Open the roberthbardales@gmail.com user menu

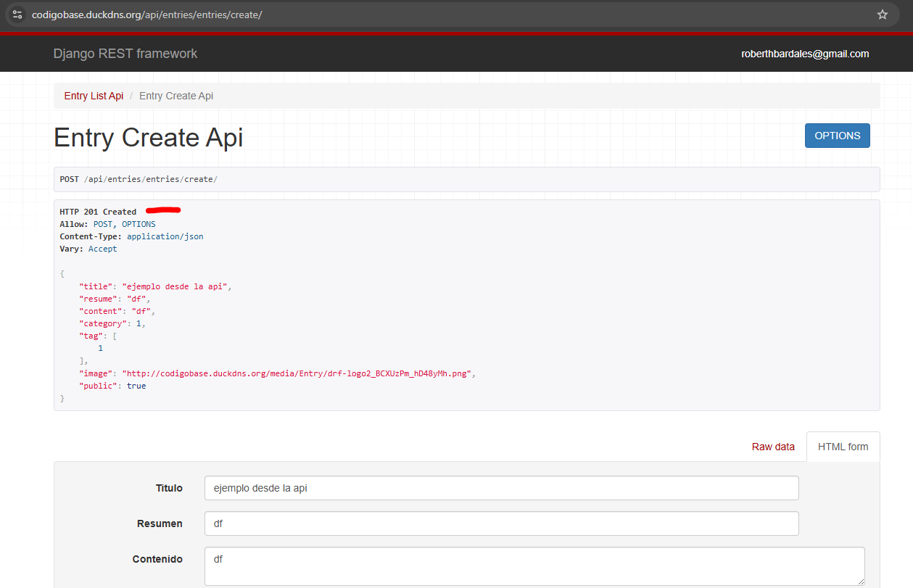tap(804, 54)
